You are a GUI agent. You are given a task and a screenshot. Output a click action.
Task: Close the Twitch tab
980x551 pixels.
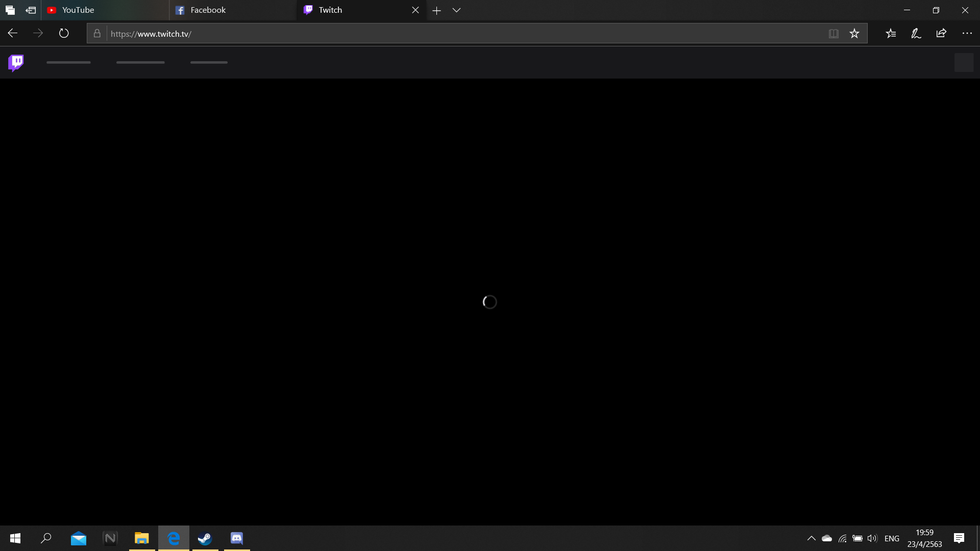click(415, 10)
